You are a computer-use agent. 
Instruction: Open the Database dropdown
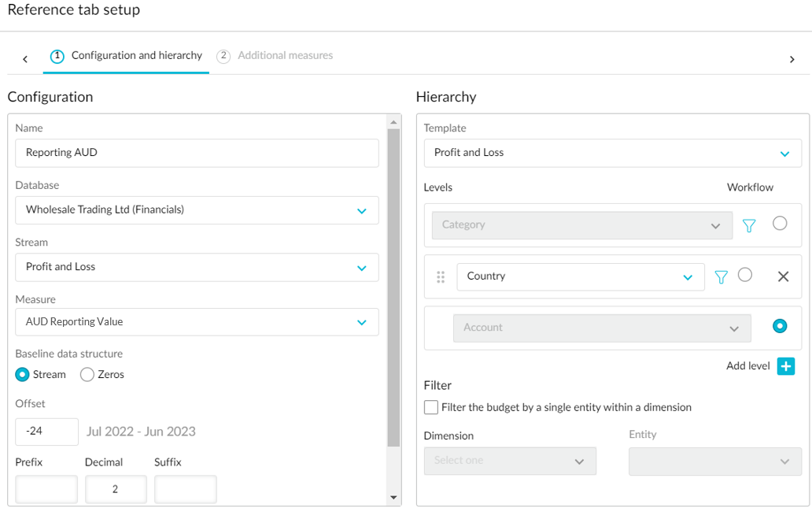(x=197, y=210)
